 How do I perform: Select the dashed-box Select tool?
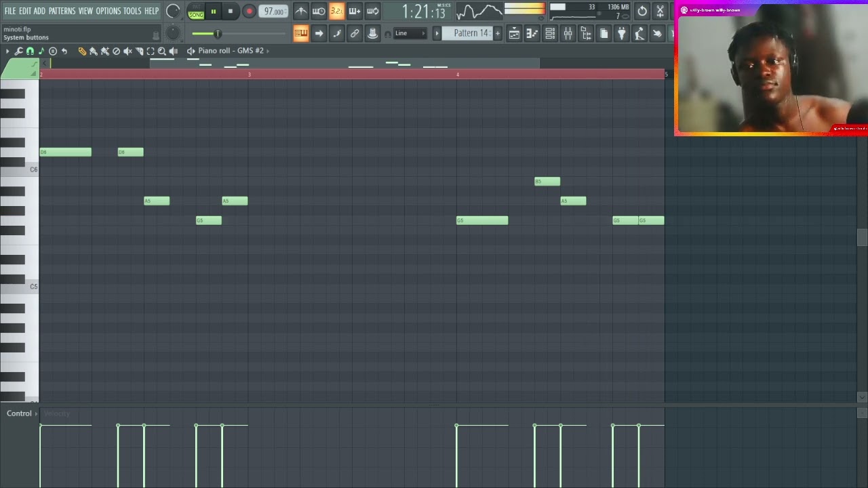(x=151, y=52)
